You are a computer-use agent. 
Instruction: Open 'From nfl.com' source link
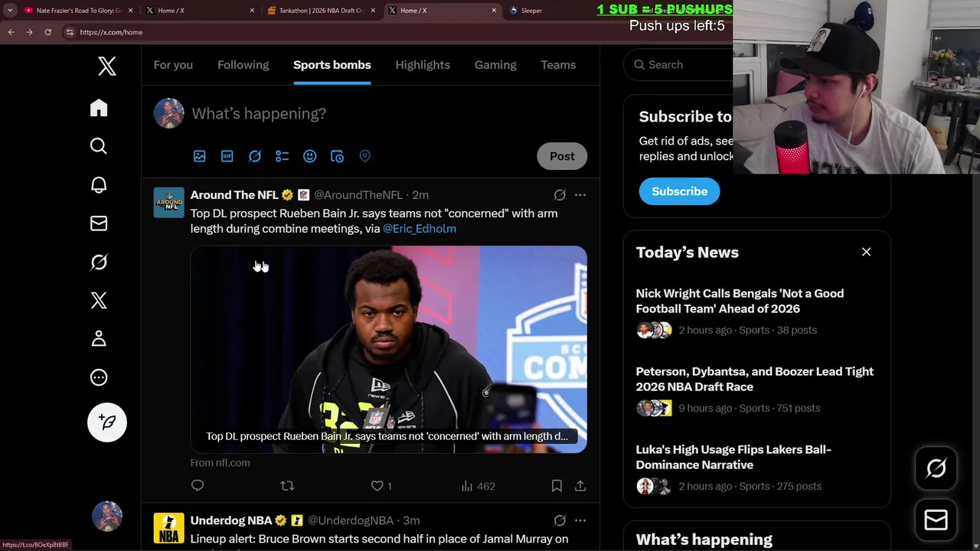220,463
